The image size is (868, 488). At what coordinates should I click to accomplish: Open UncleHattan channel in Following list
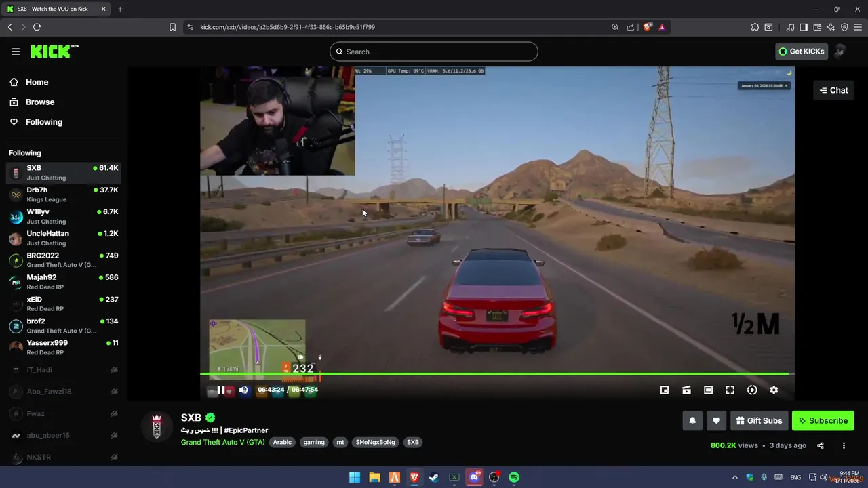click(64, 238)
